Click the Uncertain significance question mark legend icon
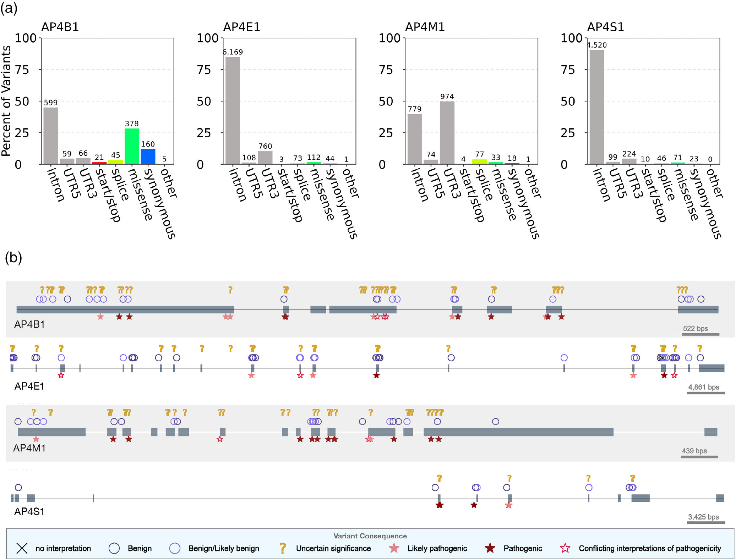The image size is (736, 560). point(282,548)
